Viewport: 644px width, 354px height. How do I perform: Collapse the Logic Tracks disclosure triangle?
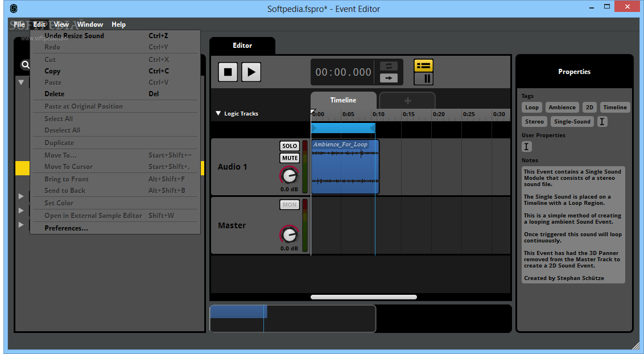218,113
